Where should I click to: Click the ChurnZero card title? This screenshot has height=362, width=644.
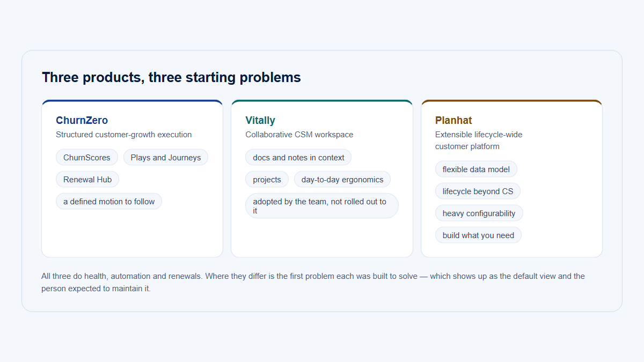(82, 121)
